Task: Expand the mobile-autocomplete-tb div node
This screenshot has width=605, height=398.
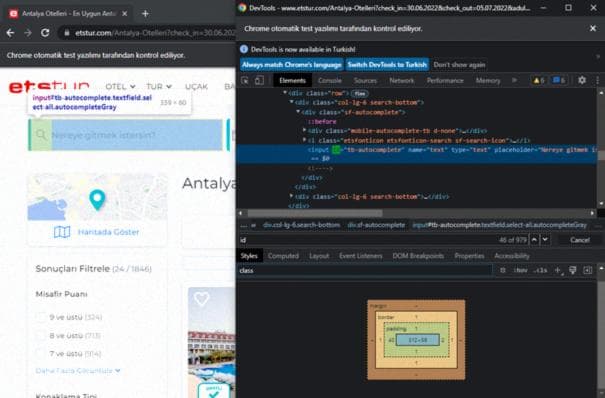Action: [304, 130]
